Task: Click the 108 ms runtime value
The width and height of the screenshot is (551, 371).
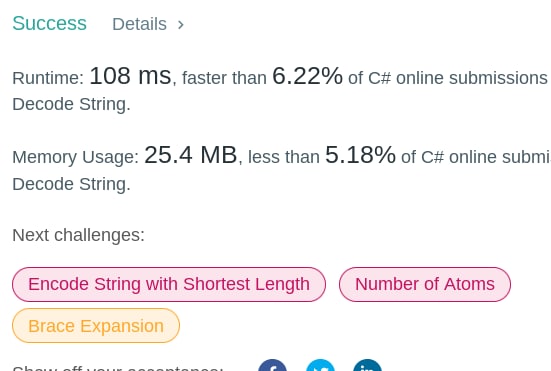Action: 130,76
